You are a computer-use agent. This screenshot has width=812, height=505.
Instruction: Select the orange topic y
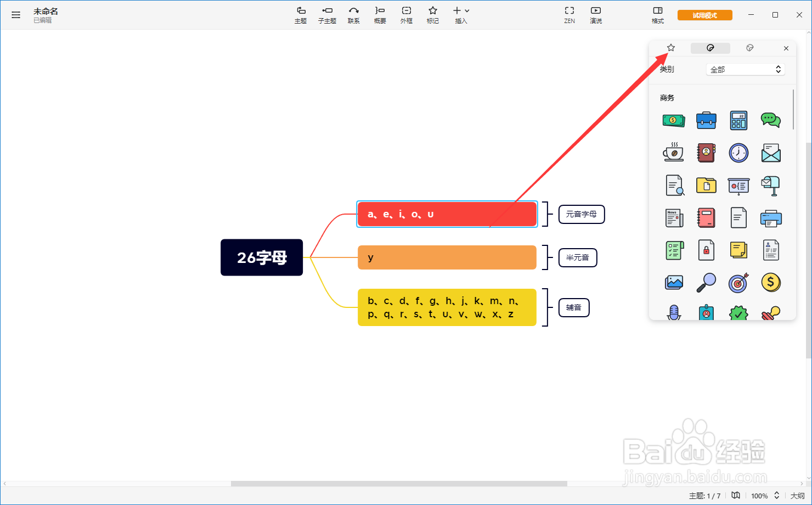coord(447,257)
